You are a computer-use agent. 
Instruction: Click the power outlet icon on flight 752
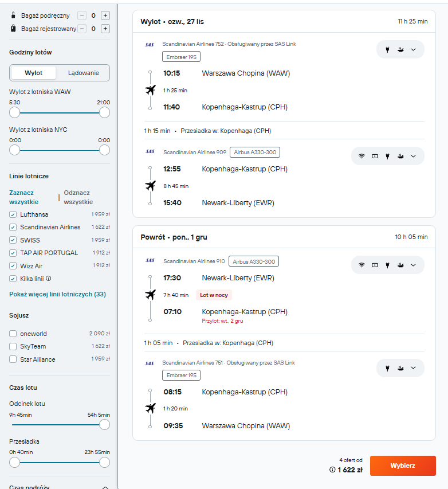[387, 49]
